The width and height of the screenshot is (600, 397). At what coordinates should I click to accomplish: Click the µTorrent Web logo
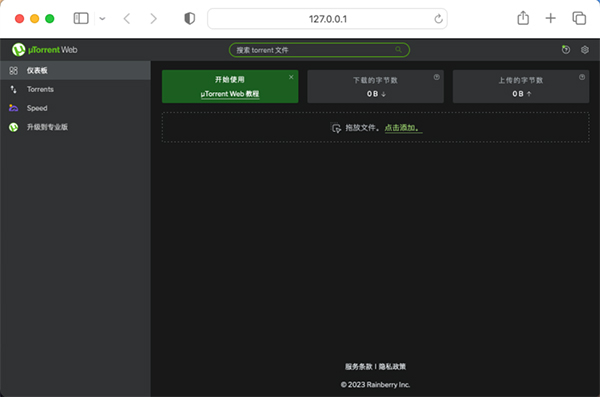point(44,50)
